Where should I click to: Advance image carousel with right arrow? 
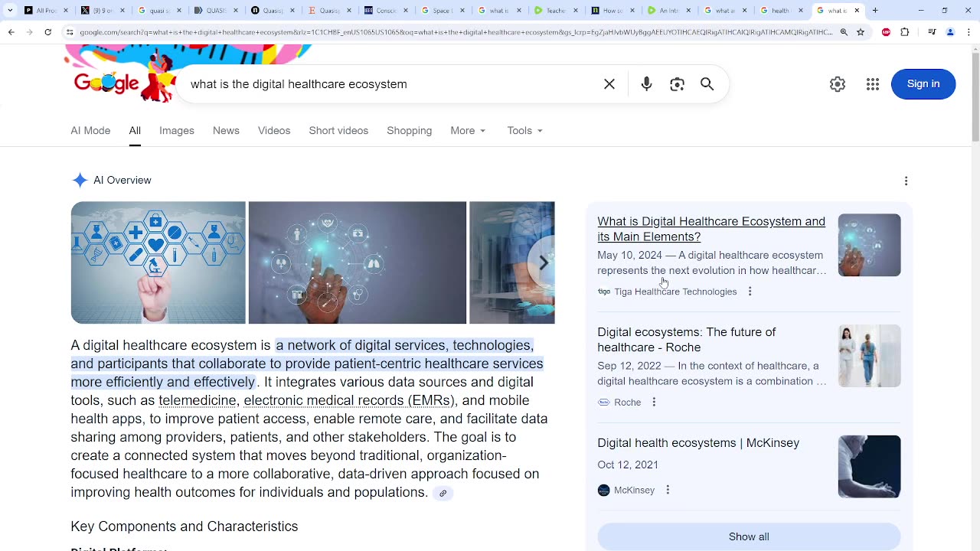(543, 262)
